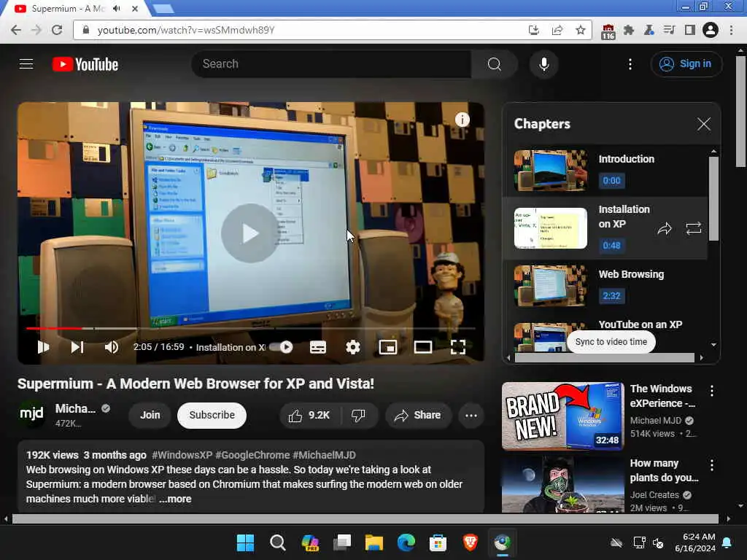747x560 pixels.
Task: Open YouTube settings three-dot menu
Action: coord(630,64)
